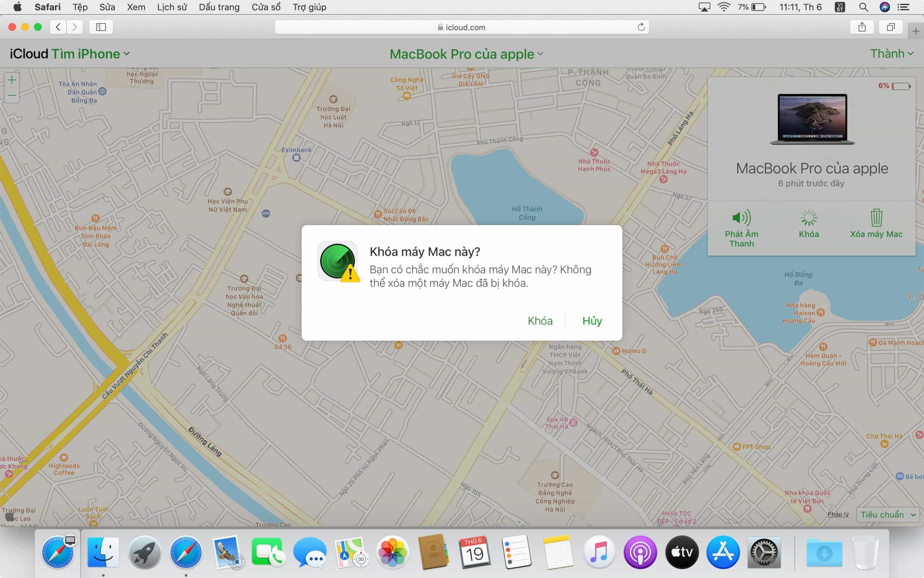
Task: Open Apple TV from the Dock
Action: 681,552
